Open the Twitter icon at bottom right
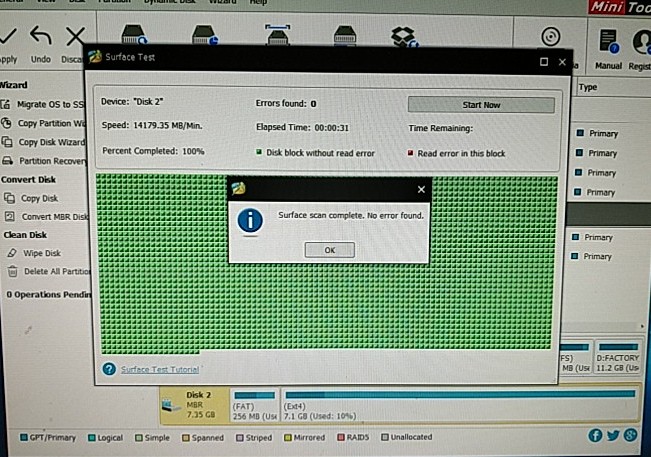The width and height of the screenshot is (651, 457). 613,436
